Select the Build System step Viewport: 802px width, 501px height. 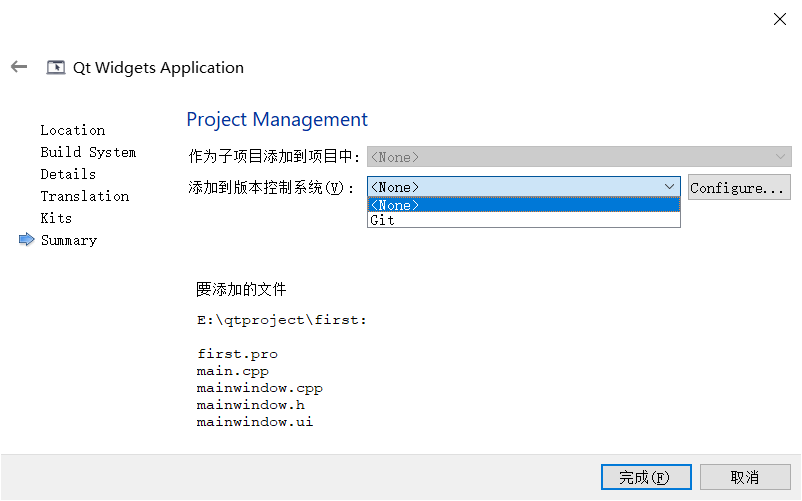coord(88,152)
